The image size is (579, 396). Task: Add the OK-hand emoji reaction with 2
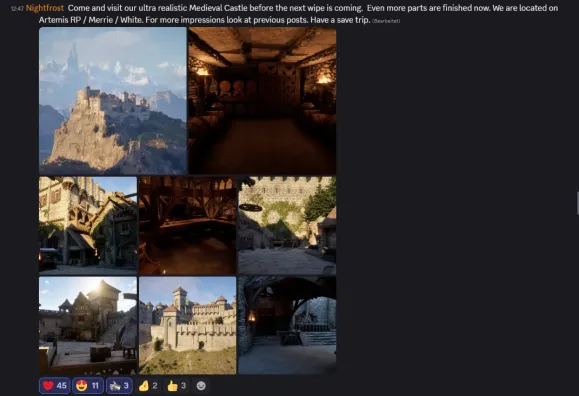pos(148,386)
